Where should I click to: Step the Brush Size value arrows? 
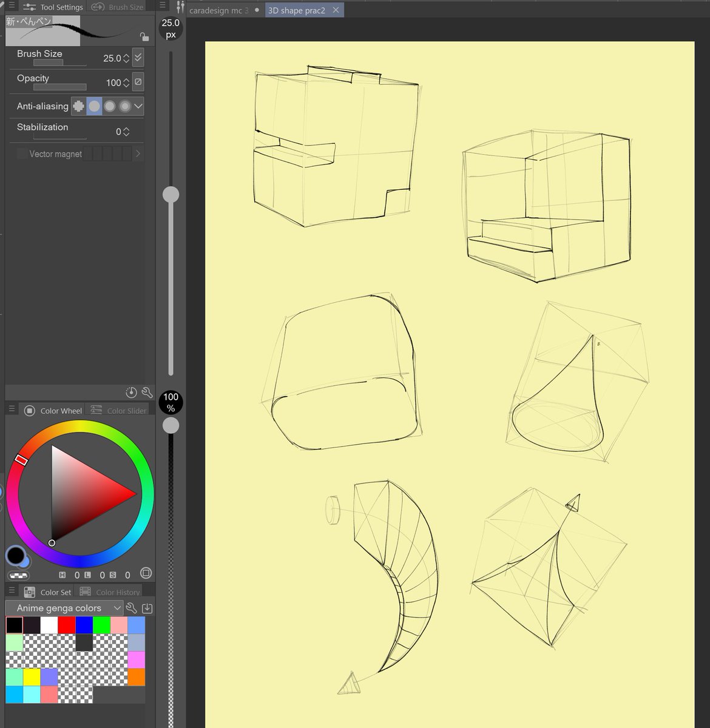[126, 58]
